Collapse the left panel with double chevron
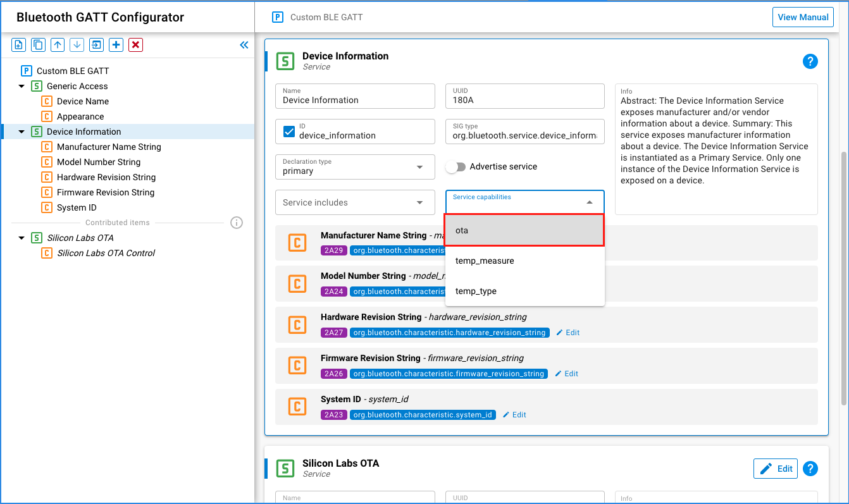 point(244,45)
